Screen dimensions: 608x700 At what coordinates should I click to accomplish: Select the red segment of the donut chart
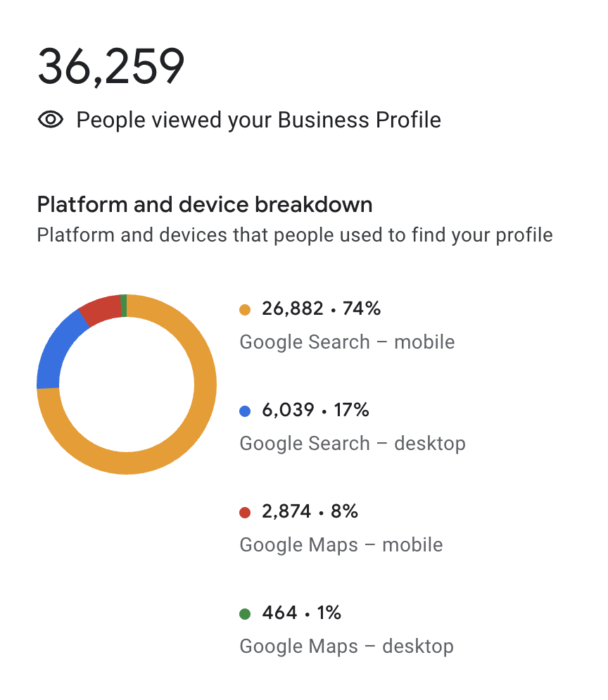coord(101,309)
